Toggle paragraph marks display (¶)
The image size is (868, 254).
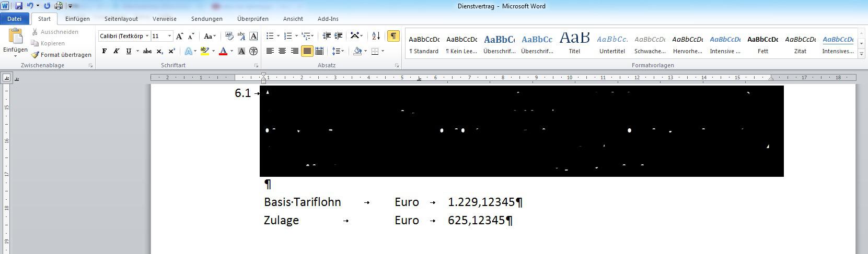coord(393,36)
